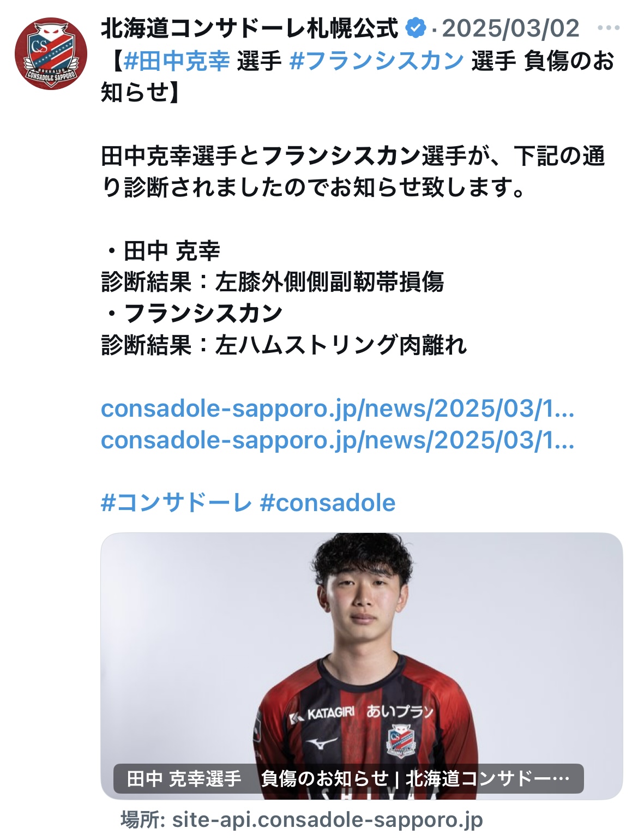The width and height of the screenshot is (638, 840).
Task: Open the 2025/03/02 post timestamp
Action: coord(510,28)
